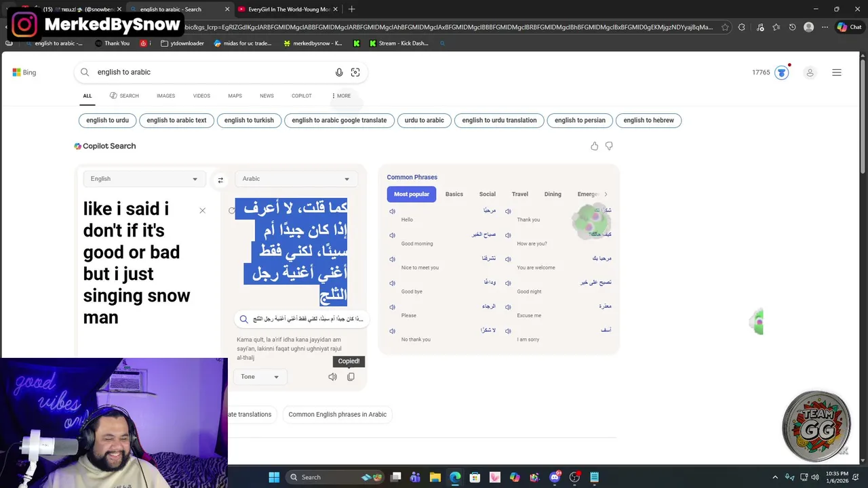868x488 pixels.
Task: Open 'Stream - Kick Dash...' bookmark
Action: 399,43
